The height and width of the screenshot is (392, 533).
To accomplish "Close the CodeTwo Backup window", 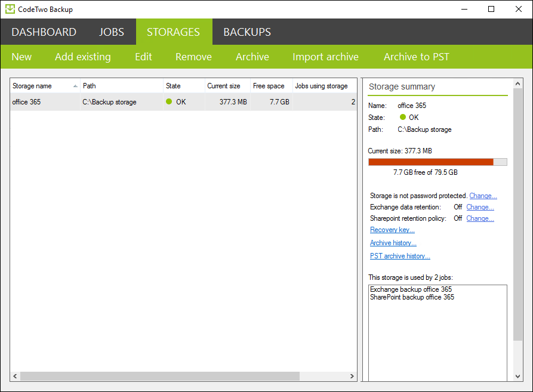I will 519,9.
